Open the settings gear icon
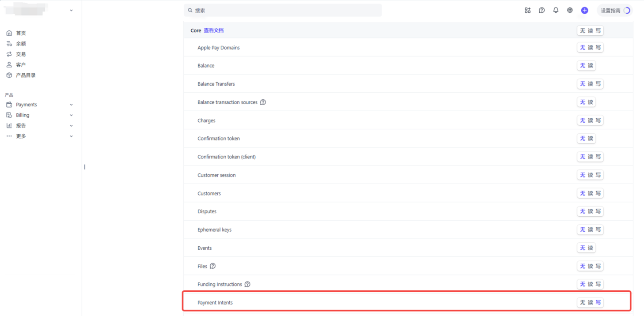The height and width of the screenshot is (316, 644). coord(570,10)
